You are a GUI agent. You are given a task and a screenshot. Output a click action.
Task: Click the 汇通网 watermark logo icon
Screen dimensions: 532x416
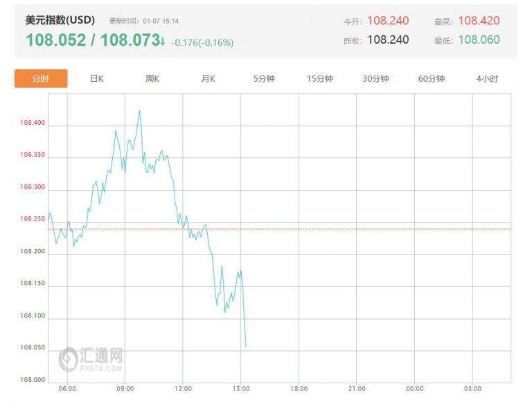(68, 358)
